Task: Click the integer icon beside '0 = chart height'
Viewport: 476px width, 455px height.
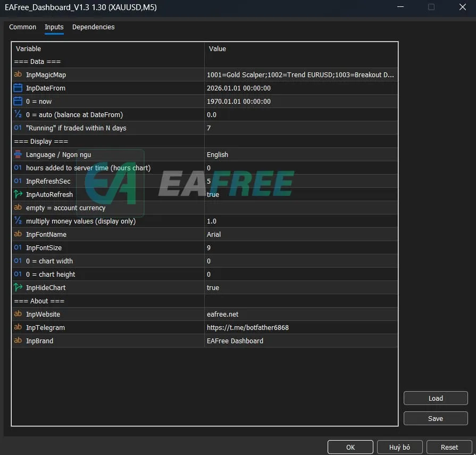Action: pos(18,274)
